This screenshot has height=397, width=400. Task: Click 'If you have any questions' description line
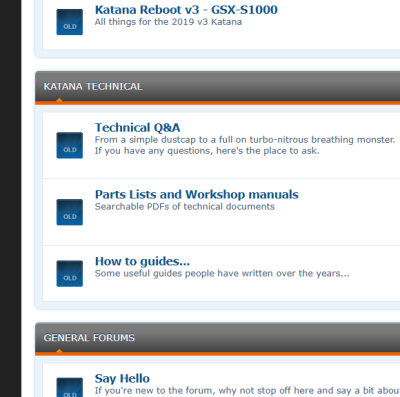(x=207, y=151)
